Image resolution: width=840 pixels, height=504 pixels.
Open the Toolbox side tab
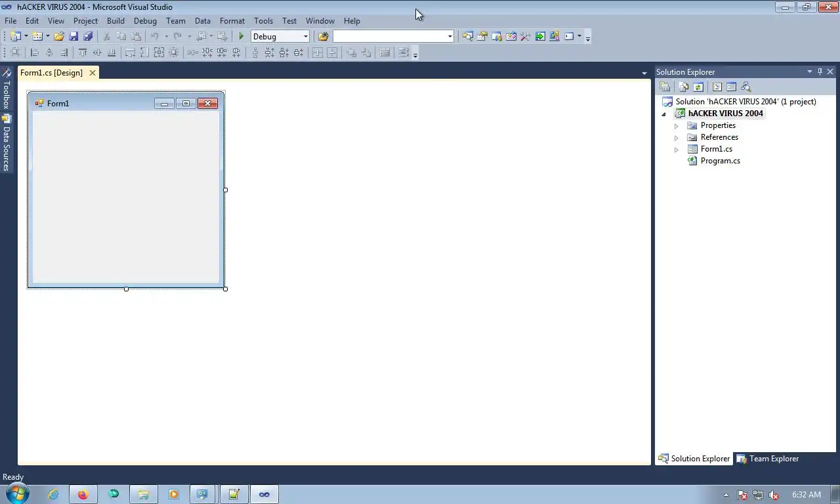(6, 89)
